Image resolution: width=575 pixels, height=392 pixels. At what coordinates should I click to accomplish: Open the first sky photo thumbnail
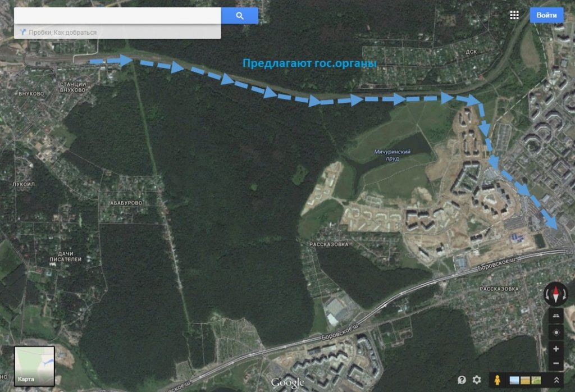[x=514, y=381]
